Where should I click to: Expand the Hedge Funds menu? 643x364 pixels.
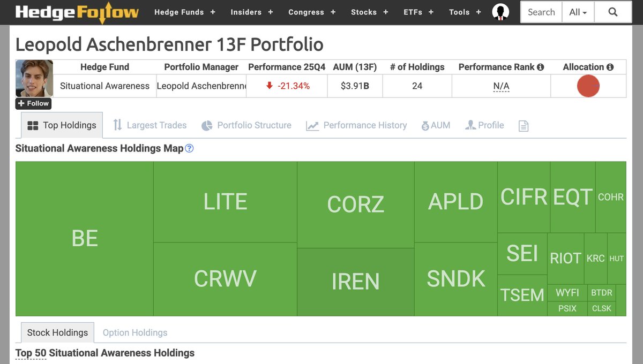coord(185,12)
